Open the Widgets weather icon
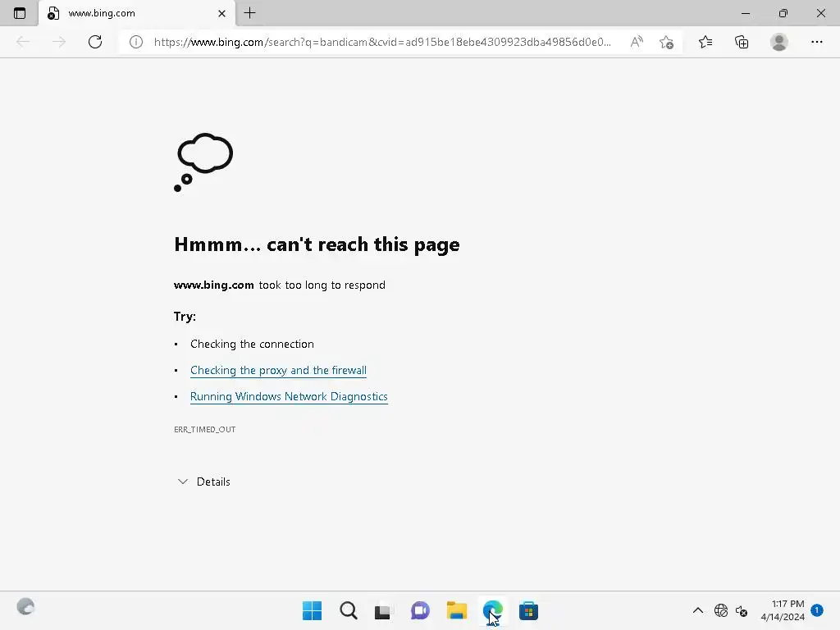This screenshot has width=840, height=630. 25,606
